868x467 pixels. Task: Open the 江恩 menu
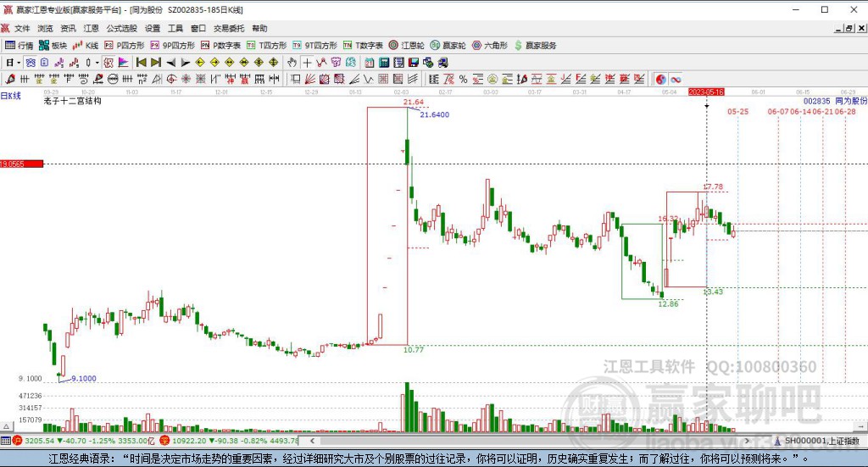pos(92,28)
